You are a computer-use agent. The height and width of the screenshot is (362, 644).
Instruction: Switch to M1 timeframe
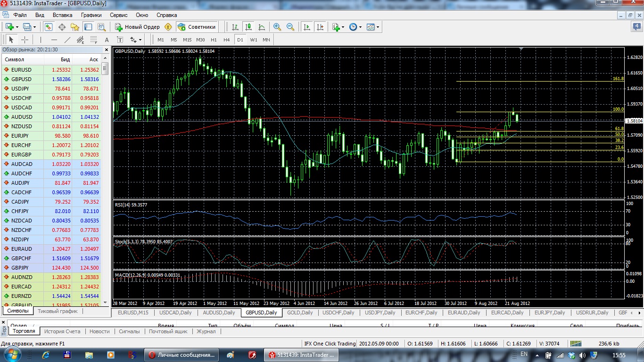coord(161,40)
